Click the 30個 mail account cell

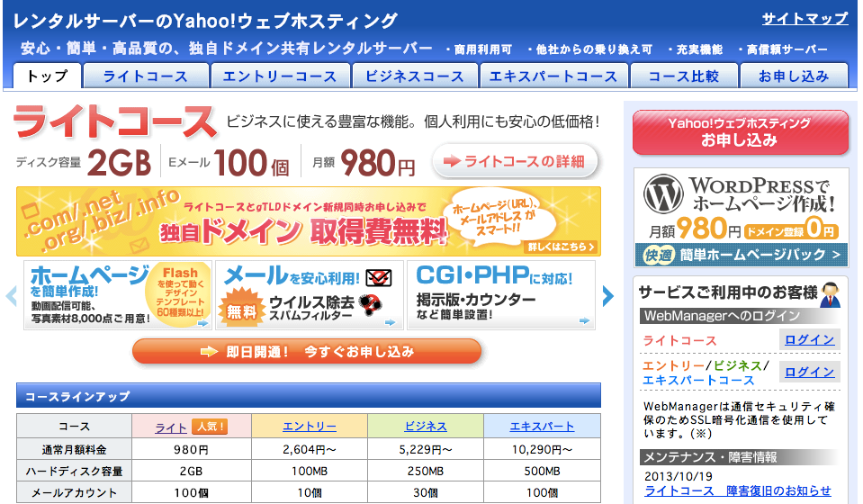tap(426, 492)
